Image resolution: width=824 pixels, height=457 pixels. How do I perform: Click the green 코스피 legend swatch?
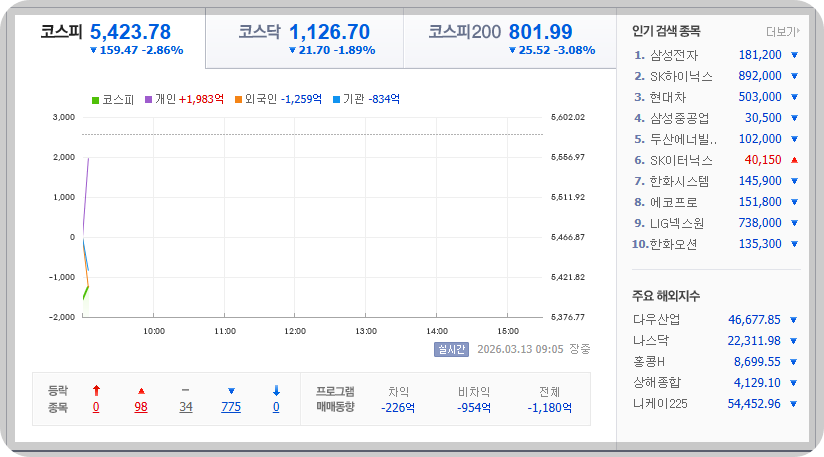click(95, 100)
